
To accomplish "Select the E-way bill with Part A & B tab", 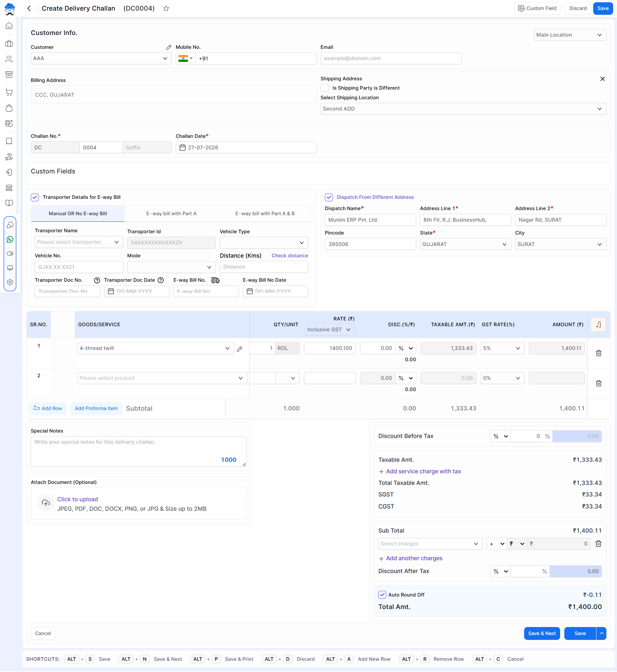I will 265,214.
